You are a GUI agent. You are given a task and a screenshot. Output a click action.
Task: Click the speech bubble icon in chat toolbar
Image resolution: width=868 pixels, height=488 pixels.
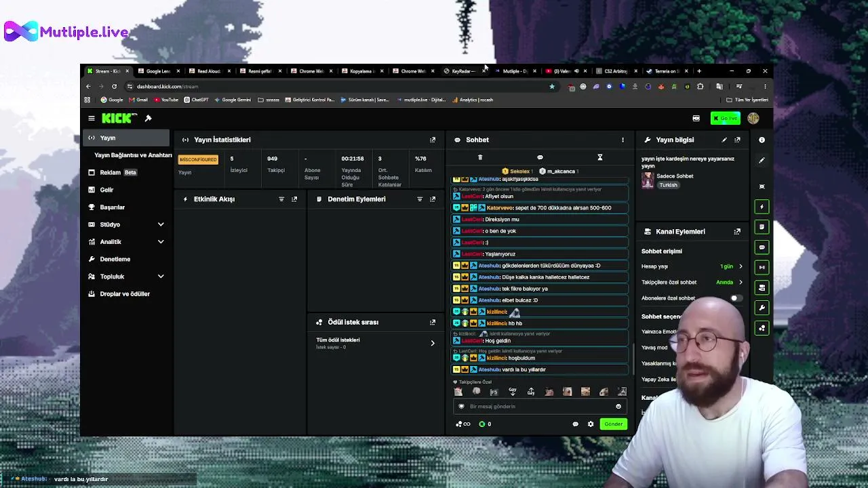[x=540, y=158]
